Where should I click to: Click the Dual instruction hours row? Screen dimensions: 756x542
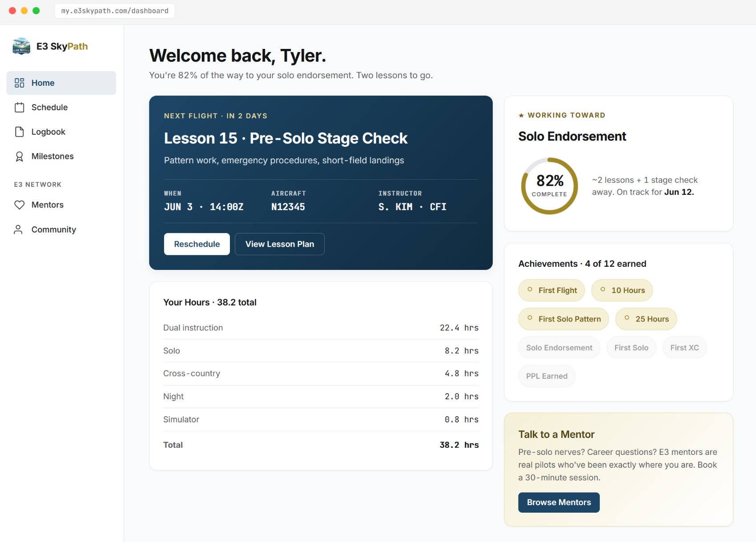(x=321, y=328)
